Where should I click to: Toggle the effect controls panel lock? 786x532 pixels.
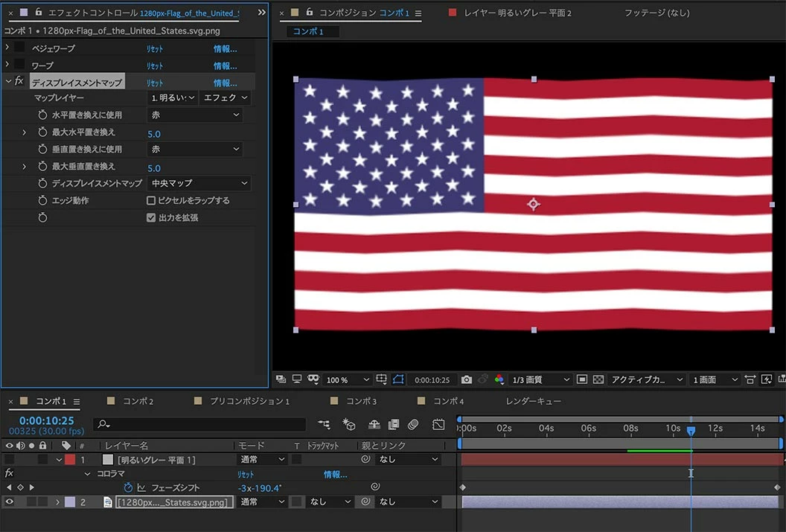click(x=38, y=11)
